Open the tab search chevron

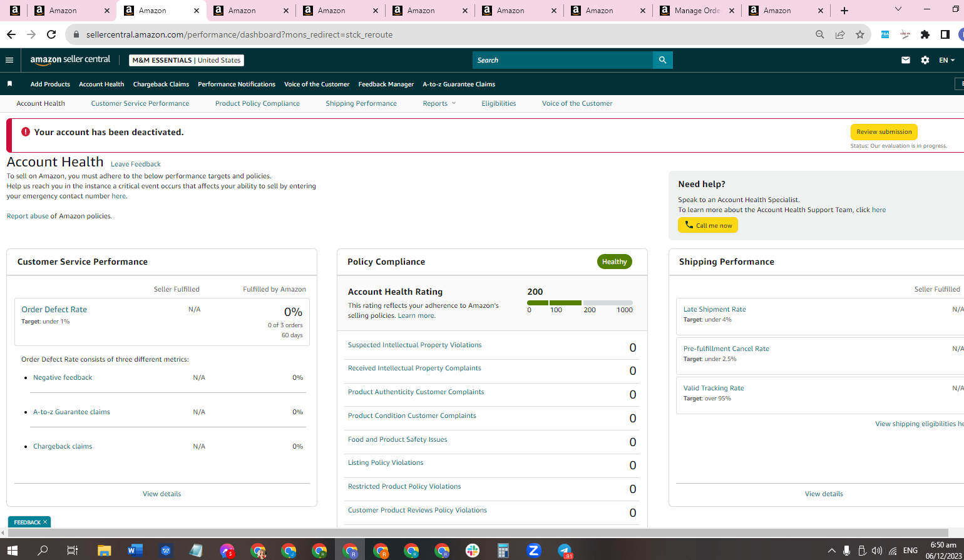tap(898, 9)
